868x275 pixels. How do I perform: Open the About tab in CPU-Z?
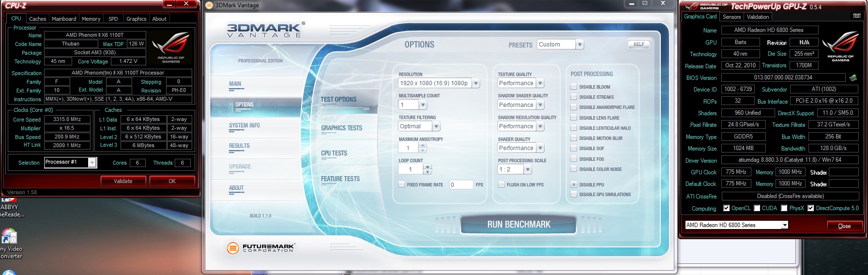click(159, 19)
